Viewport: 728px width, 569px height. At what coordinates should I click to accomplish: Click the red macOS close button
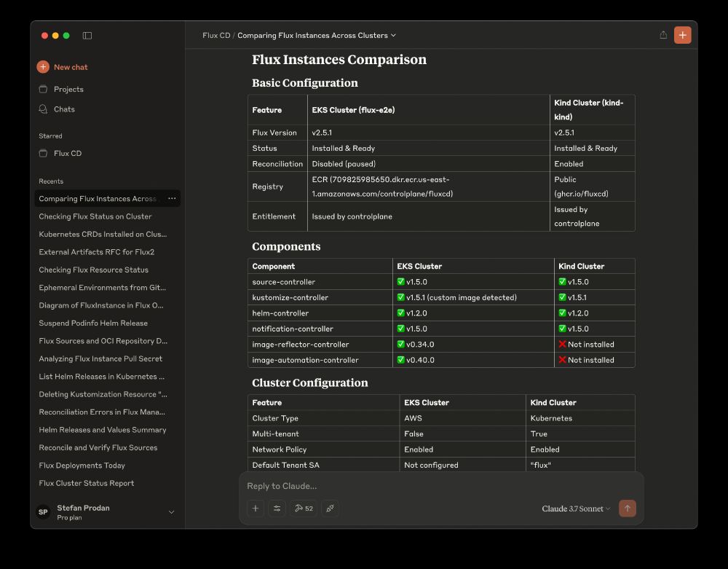(44, 36)
